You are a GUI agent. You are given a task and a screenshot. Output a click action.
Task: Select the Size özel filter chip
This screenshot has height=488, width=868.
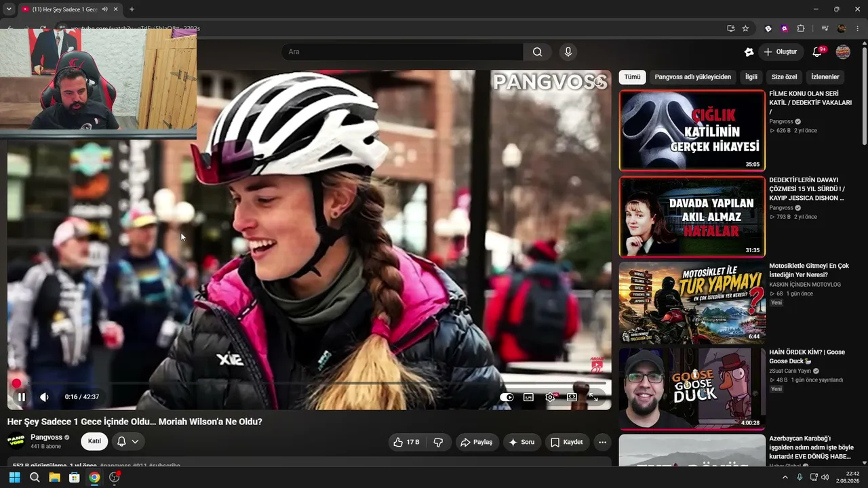click(784, 77)
